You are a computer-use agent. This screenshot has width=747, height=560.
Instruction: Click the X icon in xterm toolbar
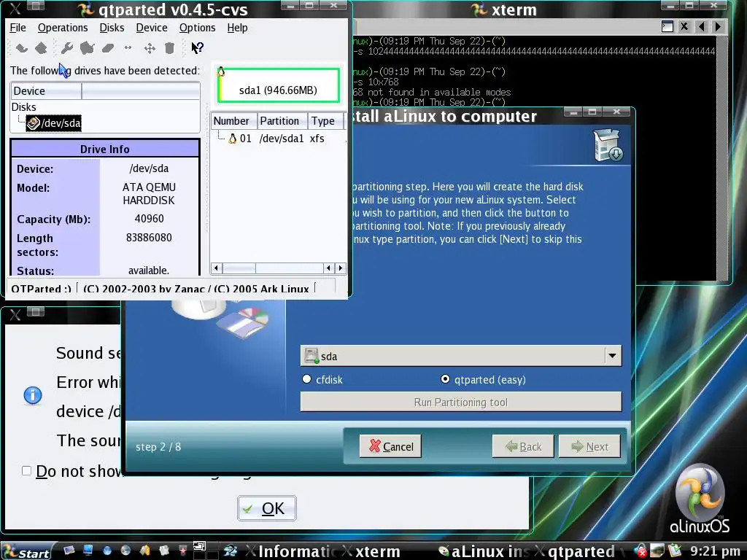tap(684, 27)
